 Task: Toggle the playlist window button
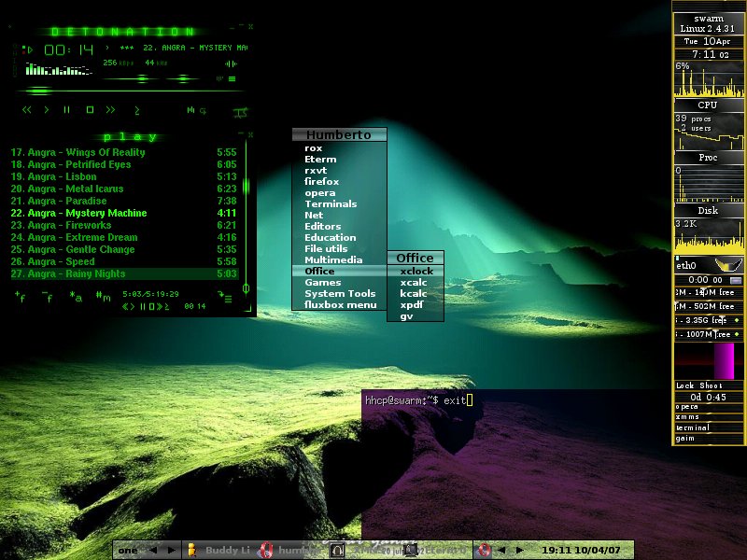coord(232,78)
